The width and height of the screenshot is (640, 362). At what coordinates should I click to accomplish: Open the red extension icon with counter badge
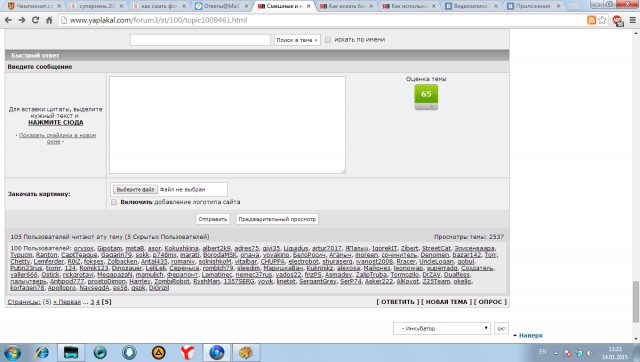(x=617, y=20)
